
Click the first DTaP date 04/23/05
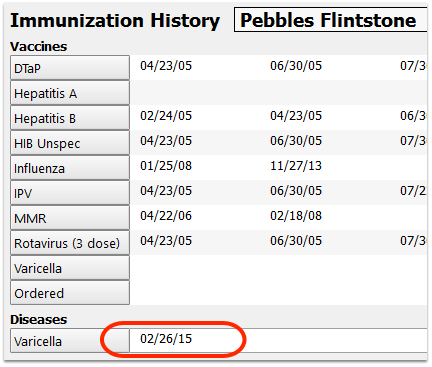(166, 66)
